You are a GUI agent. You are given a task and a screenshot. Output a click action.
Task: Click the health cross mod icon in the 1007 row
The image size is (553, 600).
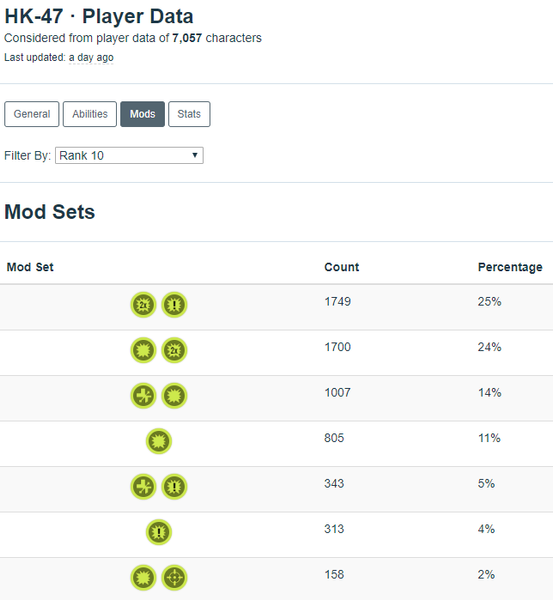click(144, 396)
